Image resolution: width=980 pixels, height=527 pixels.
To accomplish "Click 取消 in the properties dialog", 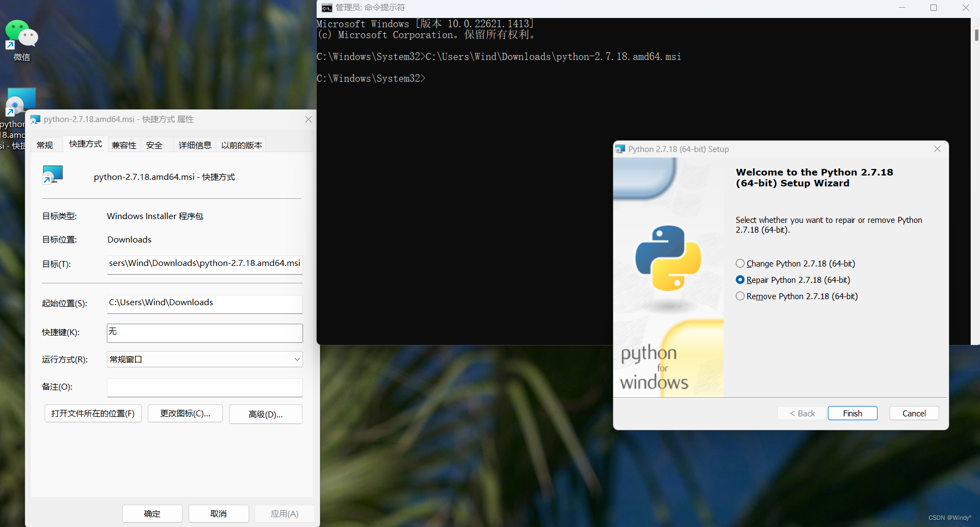I will [x=219, y=513].
